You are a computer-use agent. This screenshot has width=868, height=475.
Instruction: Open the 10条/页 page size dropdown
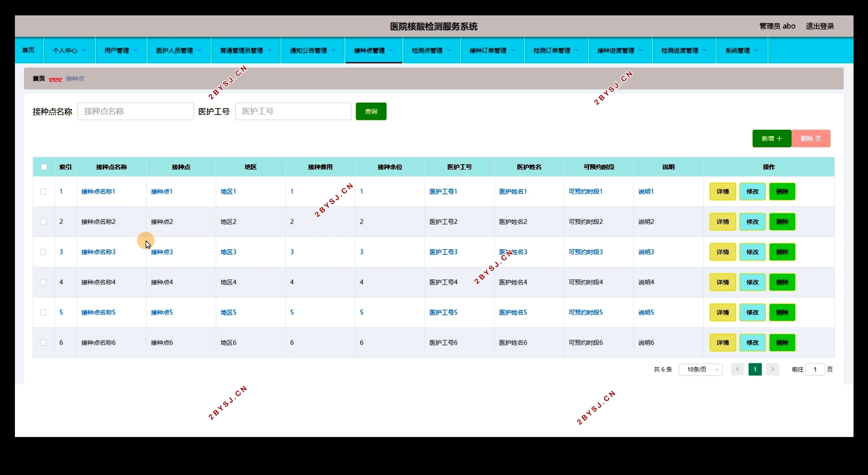click(700, 370)
